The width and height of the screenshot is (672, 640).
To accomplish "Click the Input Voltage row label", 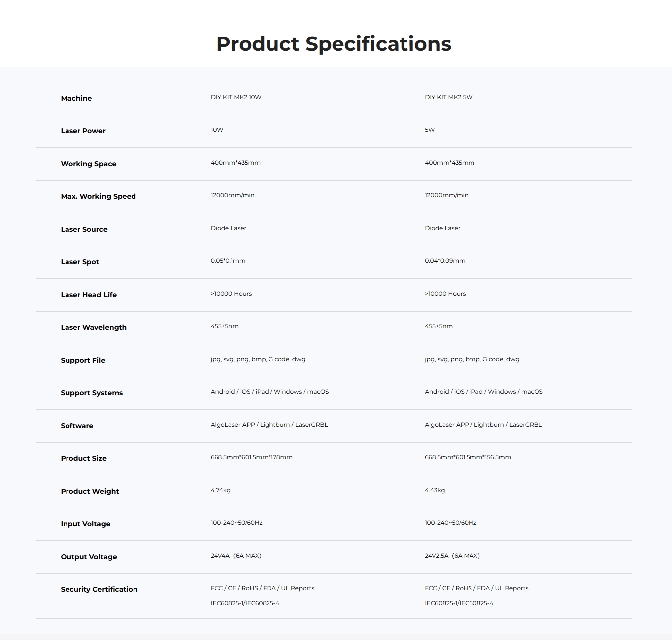I will pyautogui.click(x=85, y=524).
